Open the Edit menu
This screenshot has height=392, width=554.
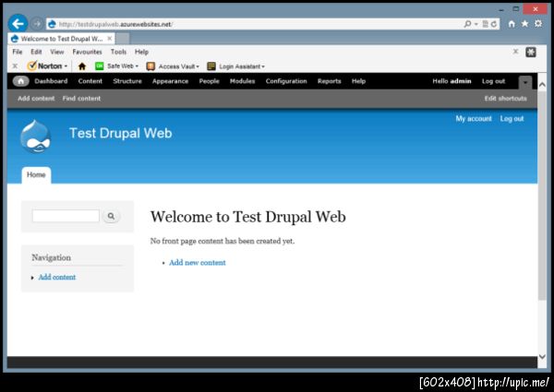coord(36,52)
